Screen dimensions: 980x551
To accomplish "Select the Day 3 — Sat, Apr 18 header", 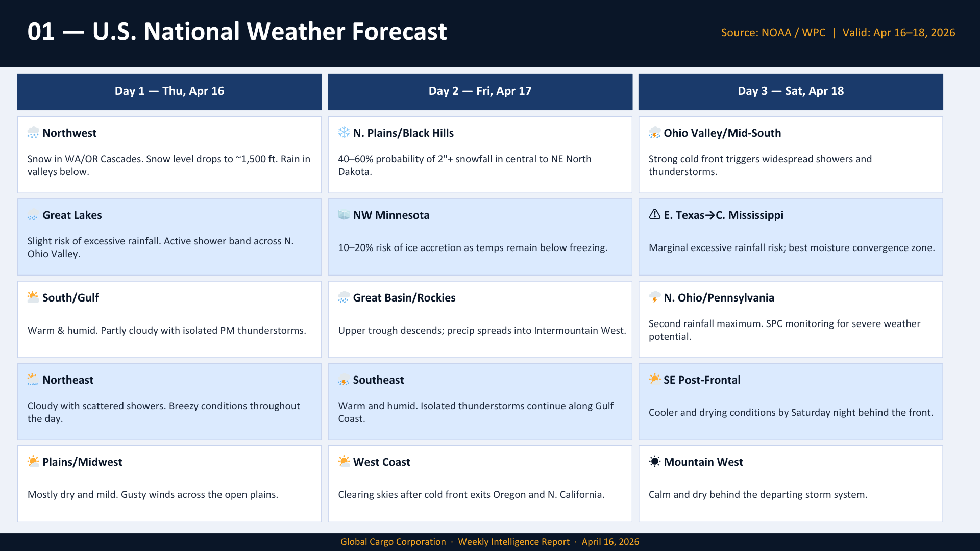I will (x=790, y=91).
